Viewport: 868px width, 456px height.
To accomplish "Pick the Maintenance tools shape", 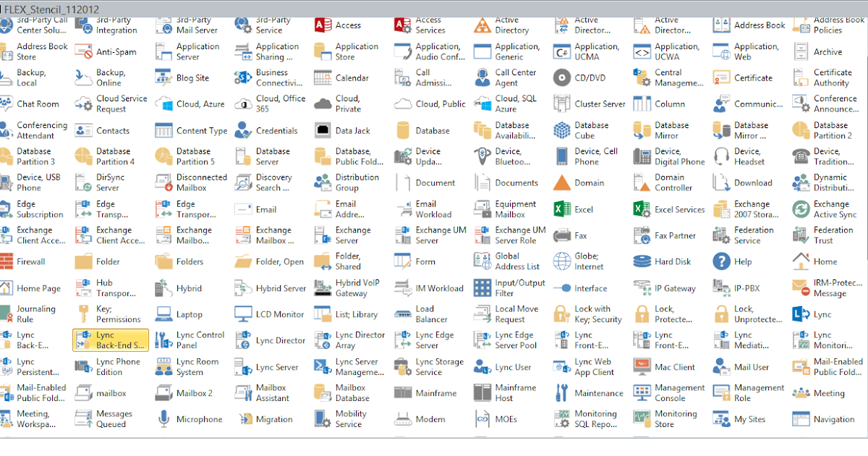I will click(x=589, y=393).
